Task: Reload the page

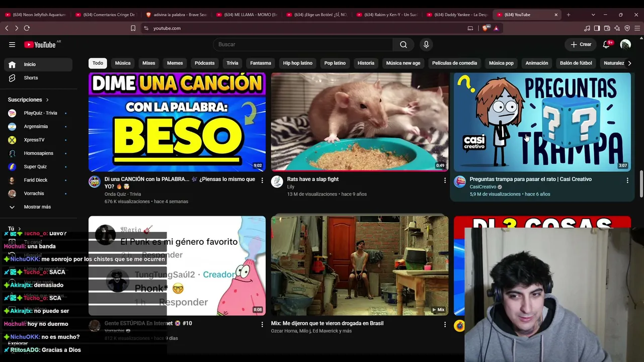Action: pos(27,28)
